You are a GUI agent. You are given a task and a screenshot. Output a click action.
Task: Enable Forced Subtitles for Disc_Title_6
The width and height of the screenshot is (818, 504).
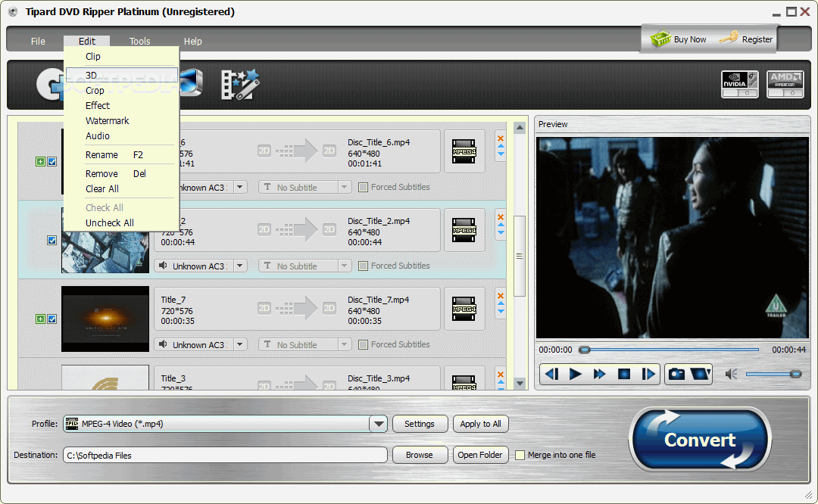(x=363, y=187)
